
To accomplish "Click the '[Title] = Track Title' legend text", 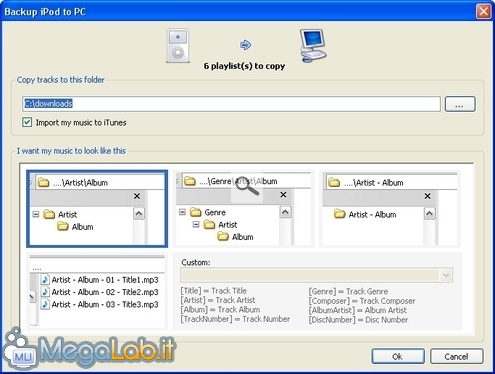I will [214, 291].
